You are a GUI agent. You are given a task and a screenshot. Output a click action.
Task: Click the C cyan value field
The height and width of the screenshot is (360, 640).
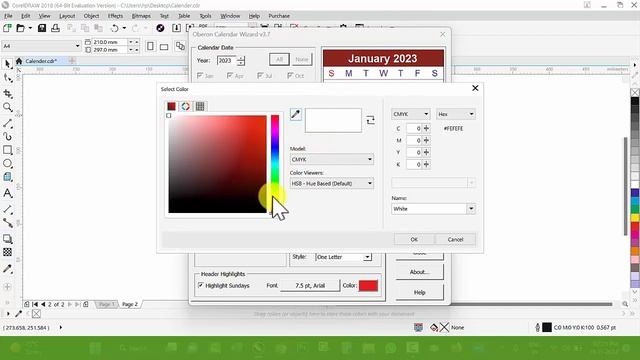(x=414, y=128)
